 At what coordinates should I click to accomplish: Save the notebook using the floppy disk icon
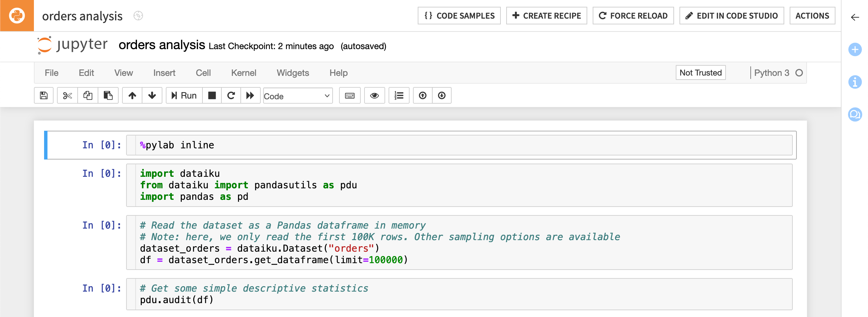click(43, 96)
